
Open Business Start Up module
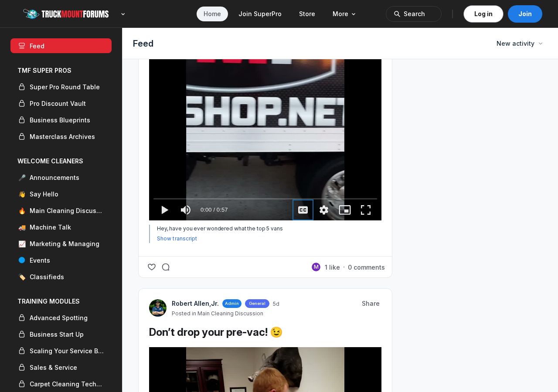[x=61, y=335]
